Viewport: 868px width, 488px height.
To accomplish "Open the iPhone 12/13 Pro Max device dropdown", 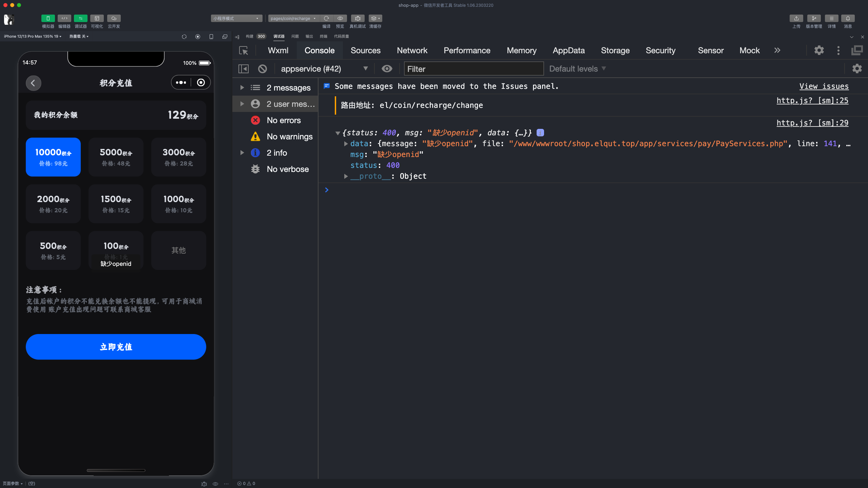I will tap(33, 36).
